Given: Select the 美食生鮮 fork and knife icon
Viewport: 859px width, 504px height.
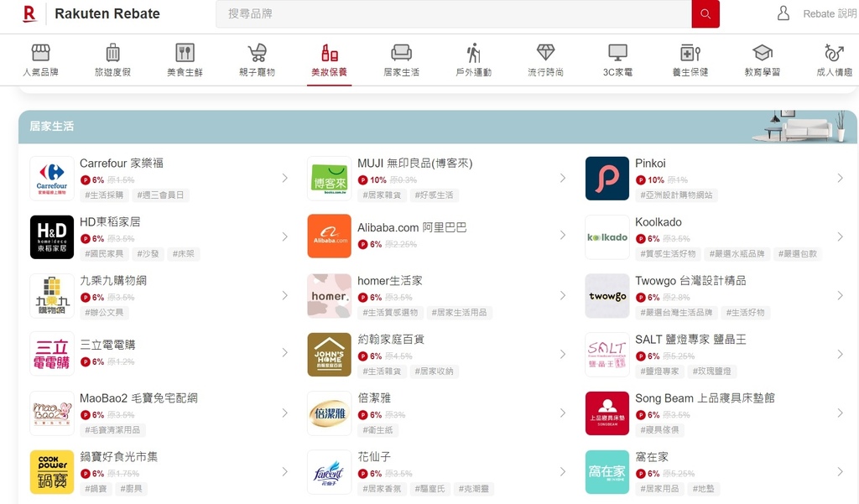Looking at the screenshot, I should (x=185, y=53).
